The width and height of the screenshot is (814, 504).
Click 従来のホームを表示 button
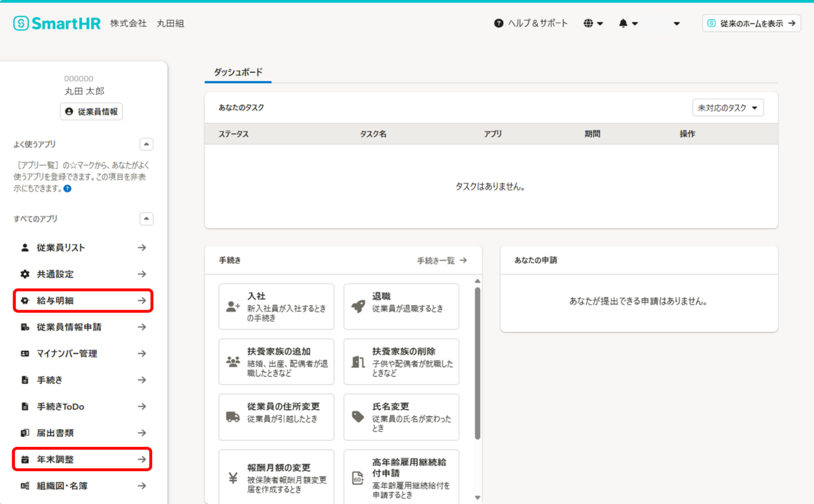[x=751, y=23]
